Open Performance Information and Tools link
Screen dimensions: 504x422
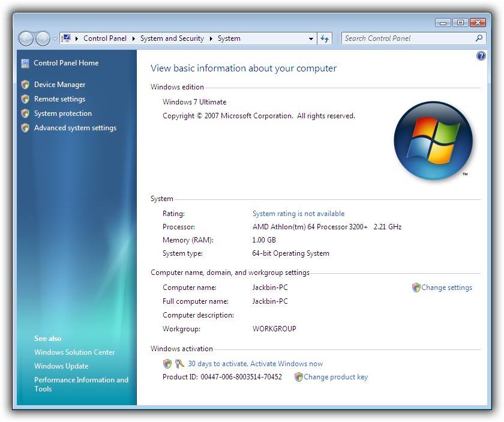coord(81,384)
